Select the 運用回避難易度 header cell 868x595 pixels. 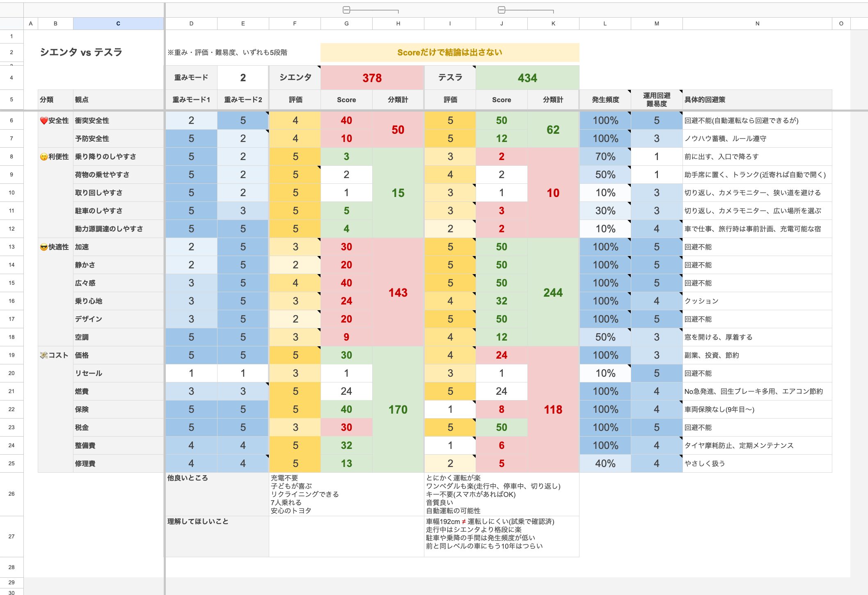click(656, 100)
